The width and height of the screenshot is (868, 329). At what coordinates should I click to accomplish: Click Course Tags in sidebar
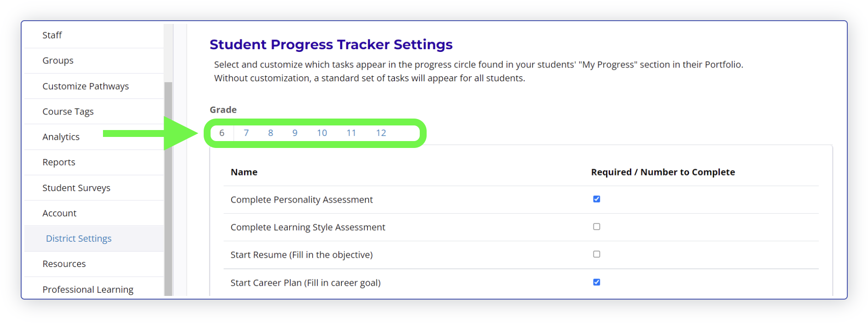[x=68, y=112]
